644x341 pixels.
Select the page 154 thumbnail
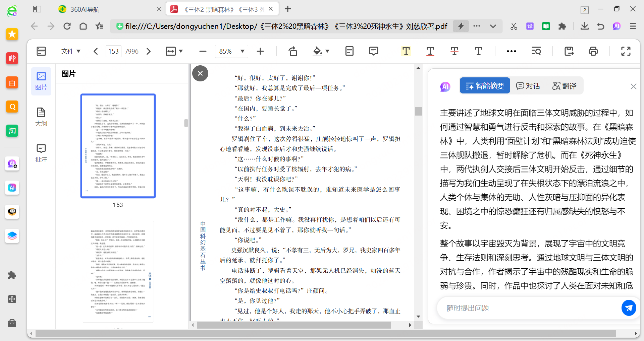pos(118,271)
